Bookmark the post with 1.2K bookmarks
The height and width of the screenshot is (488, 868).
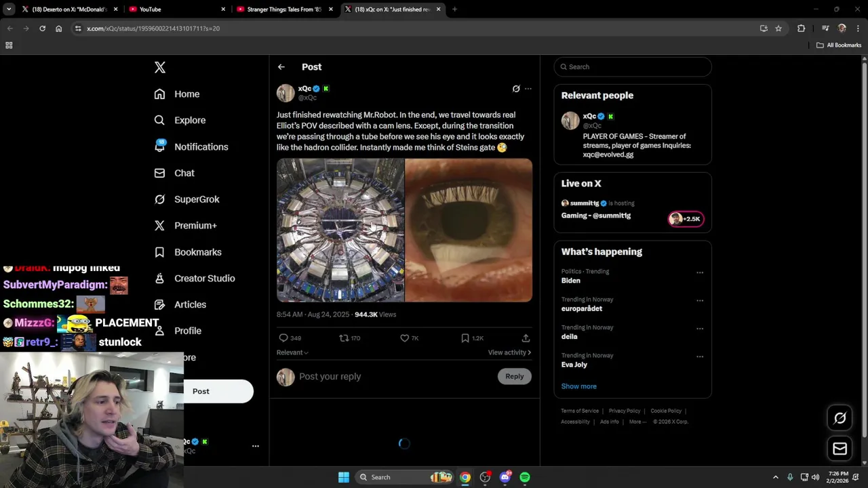[472, 338]
